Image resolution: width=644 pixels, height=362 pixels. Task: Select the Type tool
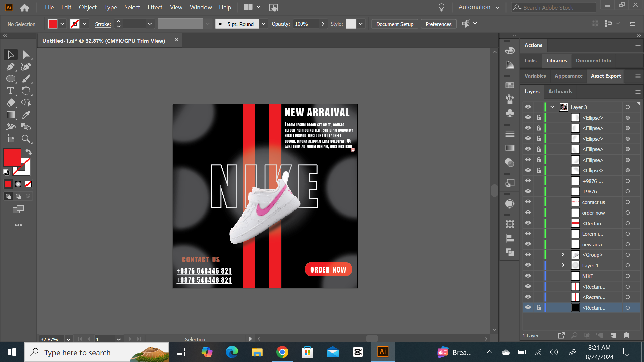(x=11, y=91)
